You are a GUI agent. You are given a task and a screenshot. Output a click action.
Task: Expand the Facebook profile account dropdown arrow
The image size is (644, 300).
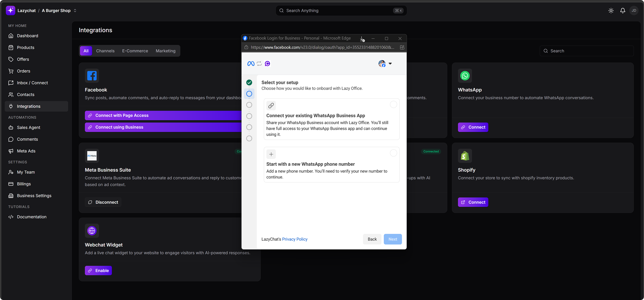[x=390, y=64]
